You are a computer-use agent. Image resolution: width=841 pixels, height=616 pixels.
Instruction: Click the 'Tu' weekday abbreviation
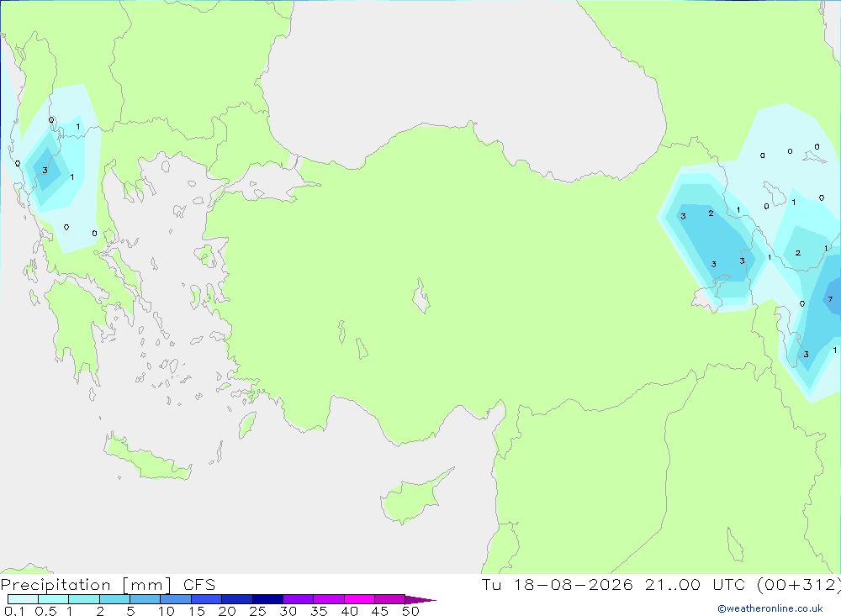coord(491,584)
